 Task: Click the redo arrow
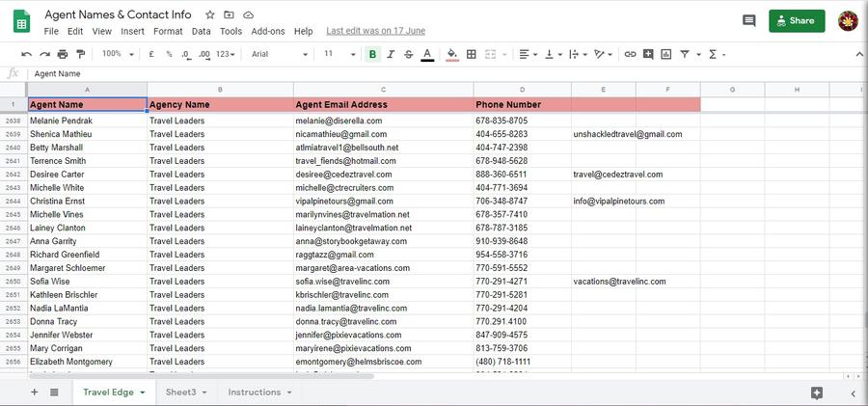click(x=44, y=54)
